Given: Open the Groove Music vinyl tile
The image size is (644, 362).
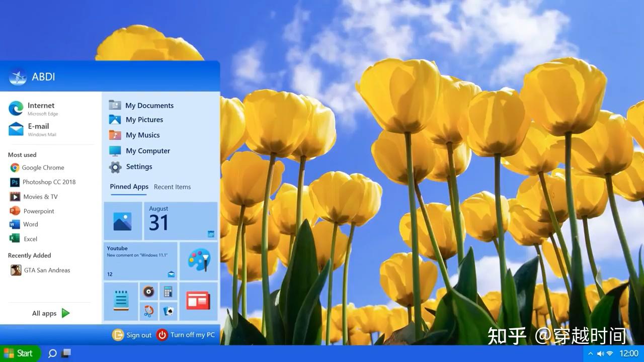Looking at the screenshot, I should point(148,292).
